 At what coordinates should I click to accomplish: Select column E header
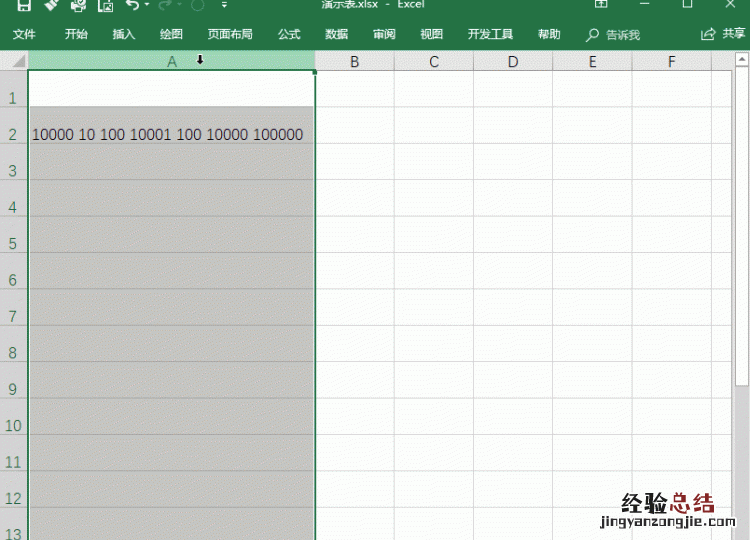point(592,61)
